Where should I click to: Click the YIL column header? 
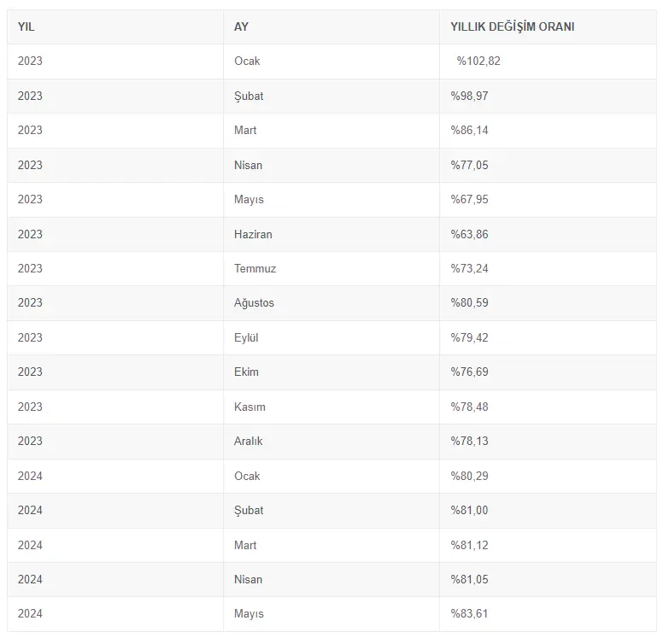(x=115, y=26)
